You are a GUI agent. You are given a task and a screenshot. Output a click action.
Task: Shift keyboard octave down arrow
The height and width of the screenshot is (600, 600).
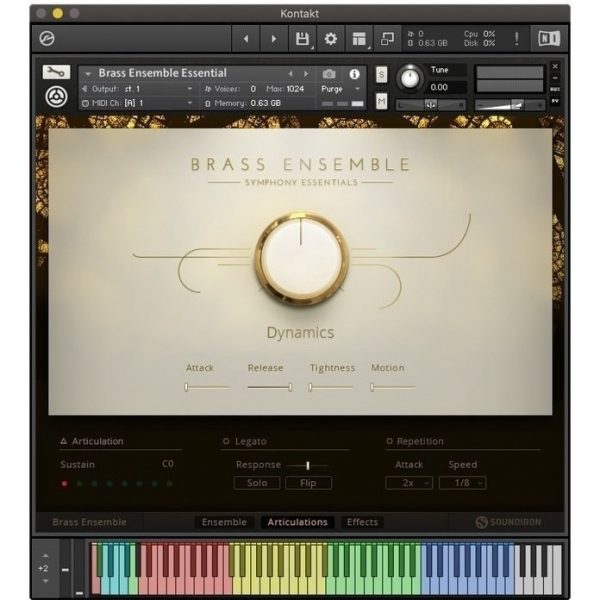46,581
